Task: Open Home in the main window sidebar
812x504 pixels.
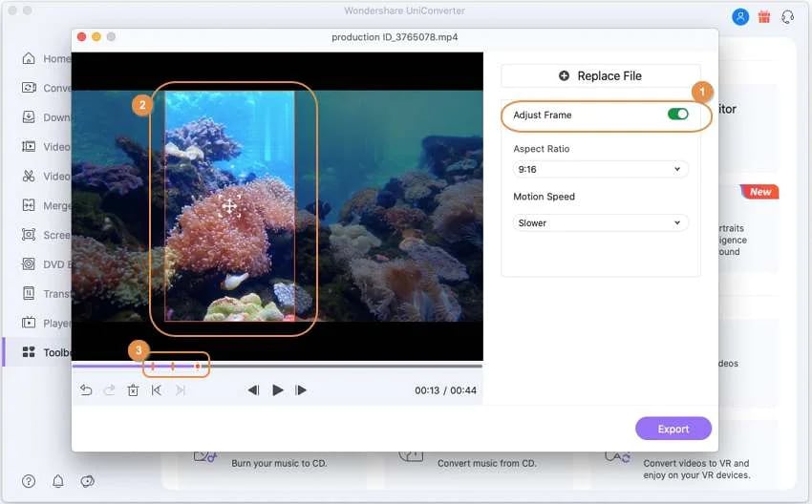Action: tap(46, 58)
